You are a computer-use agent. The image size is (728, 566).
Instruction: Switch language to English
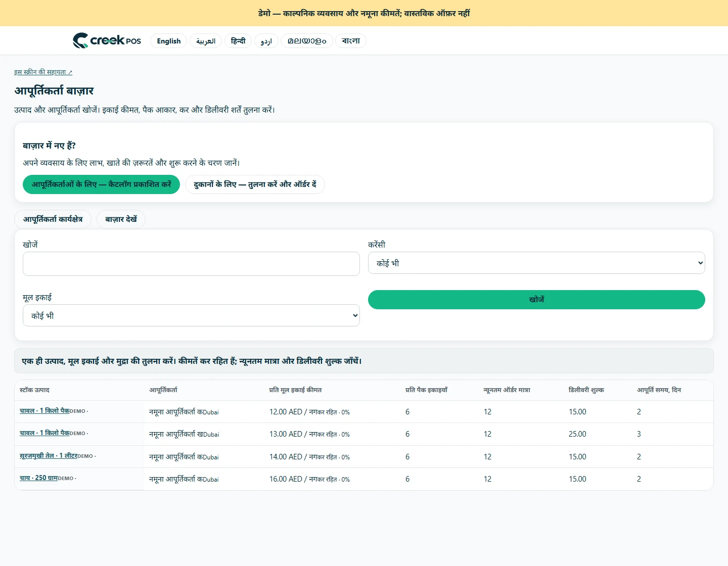tap(169, 41)
